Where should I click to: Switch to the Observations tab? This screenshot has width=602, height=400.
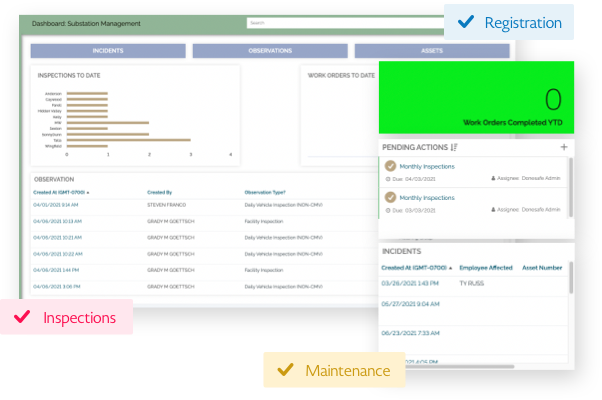(270, 50)
